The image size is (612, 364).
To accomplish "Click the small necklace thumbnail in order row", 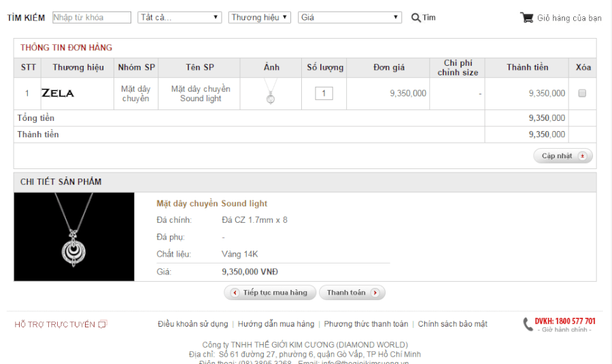I will coord(271,93).
